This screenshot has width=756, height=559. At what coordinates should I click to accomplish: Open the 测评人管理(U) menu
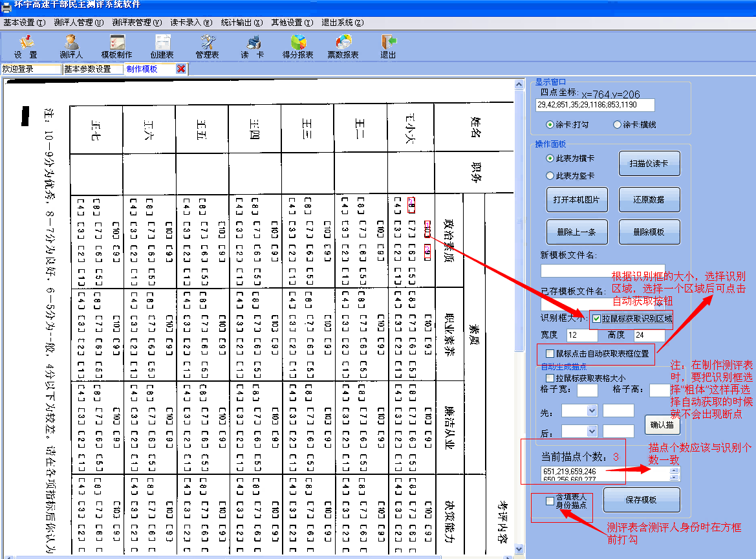tap(79, 23)
